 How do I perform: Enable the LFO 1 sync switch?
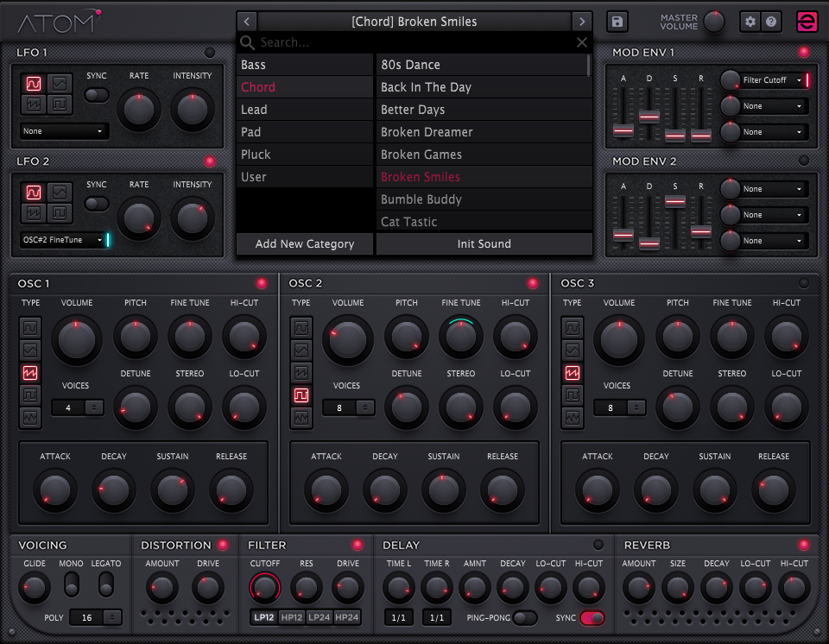(97, 95)
